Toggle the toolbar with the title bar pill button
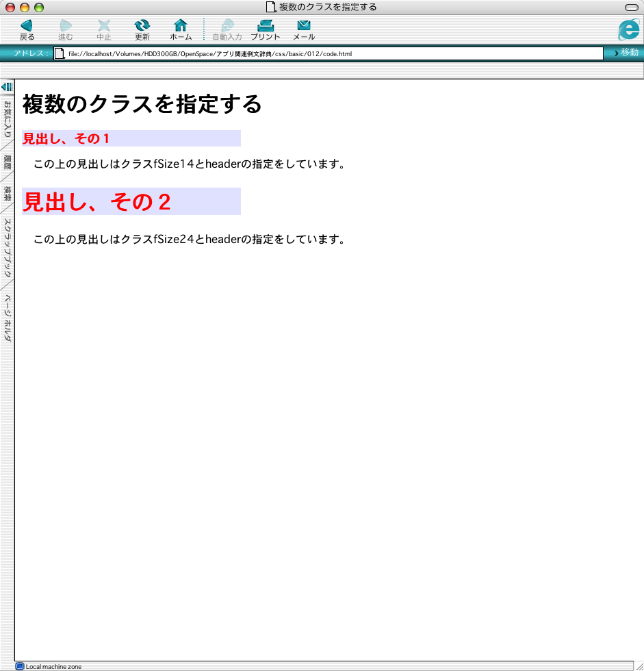Image resolution: width=644 pixels, height=671 pixels. tap(631, 7)
